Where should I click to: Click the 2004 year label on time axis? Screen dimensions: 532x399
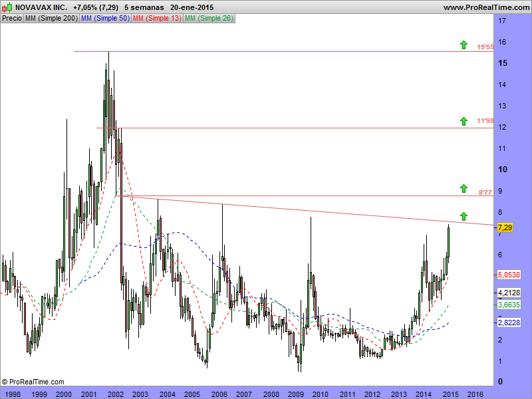[x=168, y=394]
